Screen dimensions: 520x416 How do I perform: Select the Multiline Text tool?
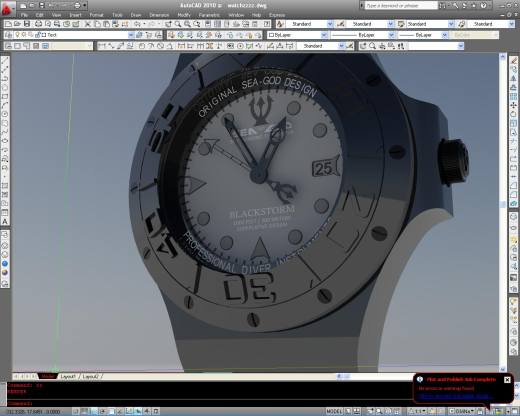coord(5,222)
